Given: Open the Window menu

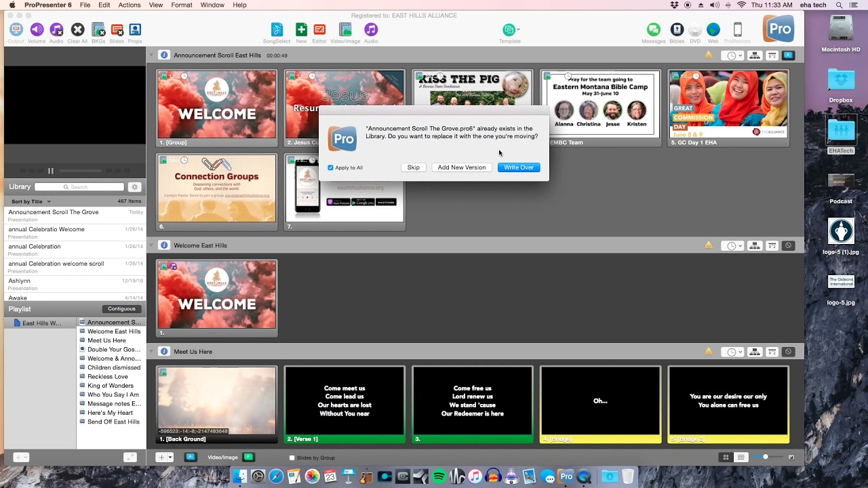Looking at the screenshot, I should tap(212, 5).
